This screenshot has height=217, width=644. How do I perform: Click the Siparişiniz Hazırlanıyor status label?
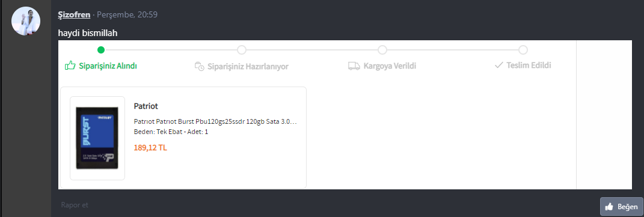click(x=248, y=67)
